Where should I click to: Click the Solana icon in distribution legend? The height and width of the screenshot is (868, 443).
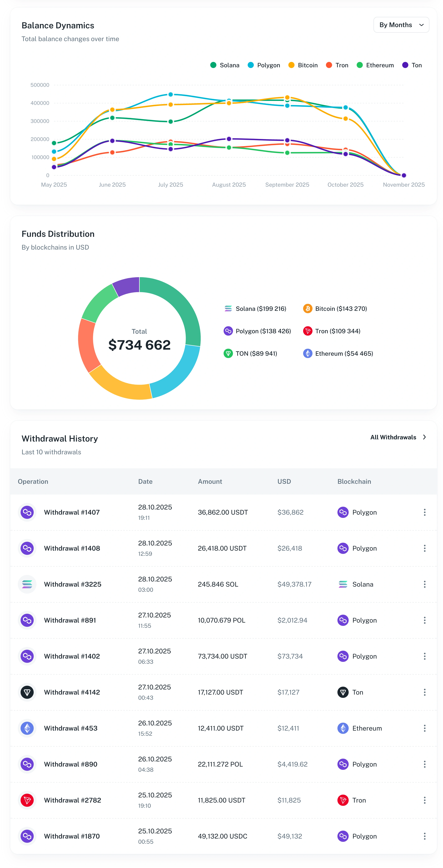pyautogui.click(x=228, y=308)
